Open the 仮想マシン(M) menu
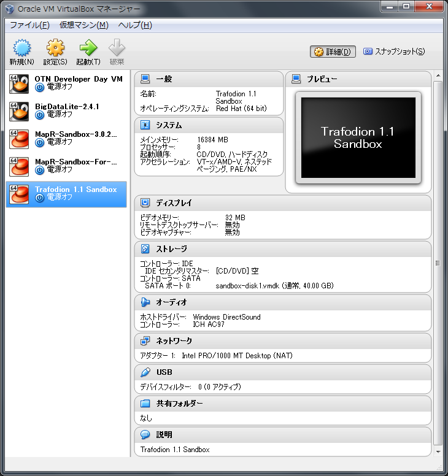448x476 pixels. (x=84, y=25)
